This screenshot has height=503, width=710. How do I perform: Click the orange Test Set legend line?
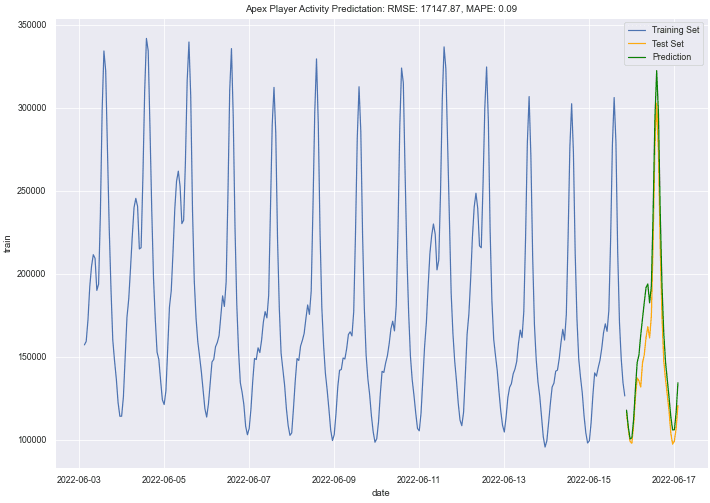637,44
